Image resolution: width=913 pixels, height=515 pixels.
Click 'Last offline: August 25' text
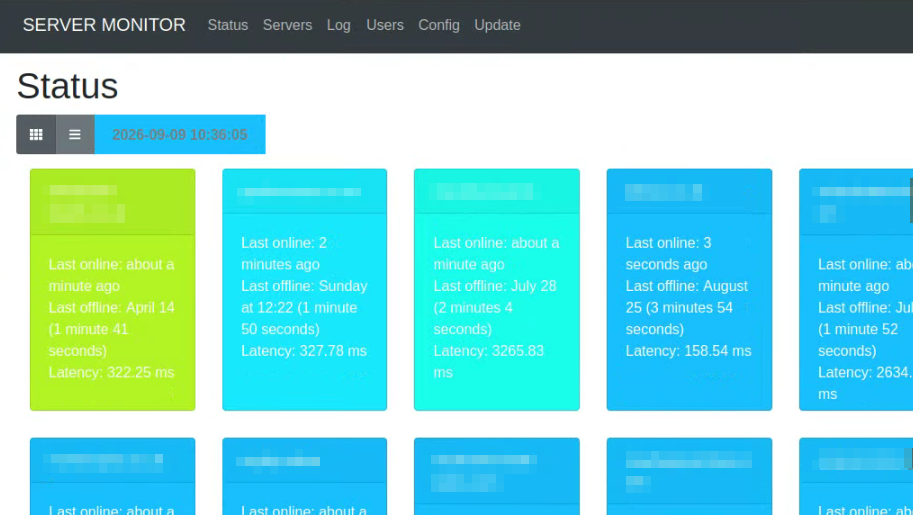[686, 297]
